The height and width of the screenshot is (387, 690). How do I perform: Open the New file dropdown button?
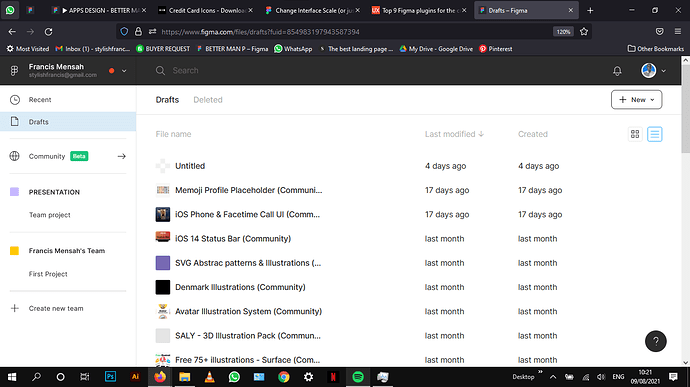636,100
